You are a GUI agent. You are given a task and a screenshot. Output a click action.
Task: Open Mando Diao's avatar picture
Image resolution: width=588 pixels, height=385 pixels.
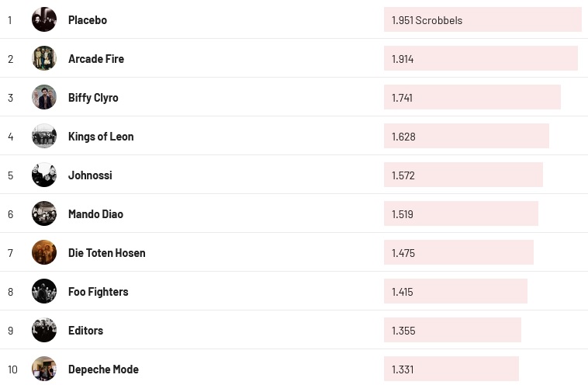44,213
